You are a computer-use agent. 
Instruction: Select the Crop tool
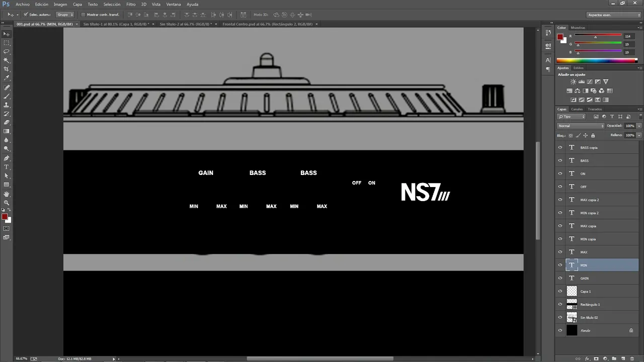coord(7,69)
